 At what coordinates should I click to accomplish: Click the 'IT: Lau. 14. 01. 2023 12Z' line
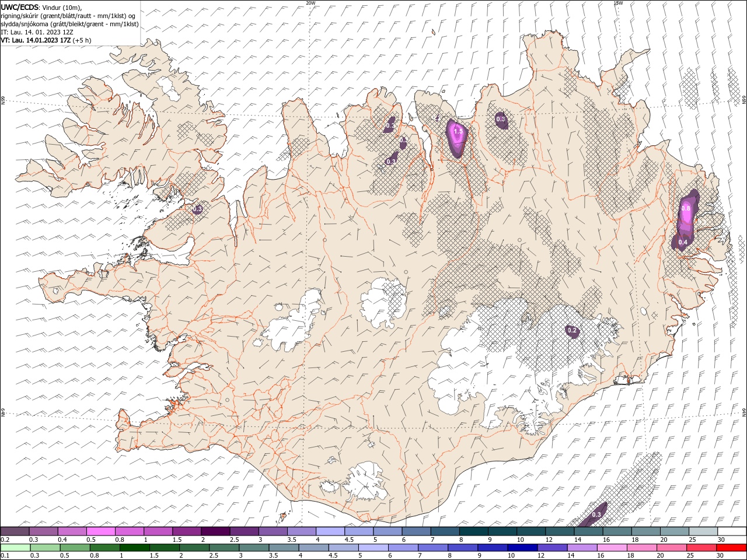pos(37,32)
